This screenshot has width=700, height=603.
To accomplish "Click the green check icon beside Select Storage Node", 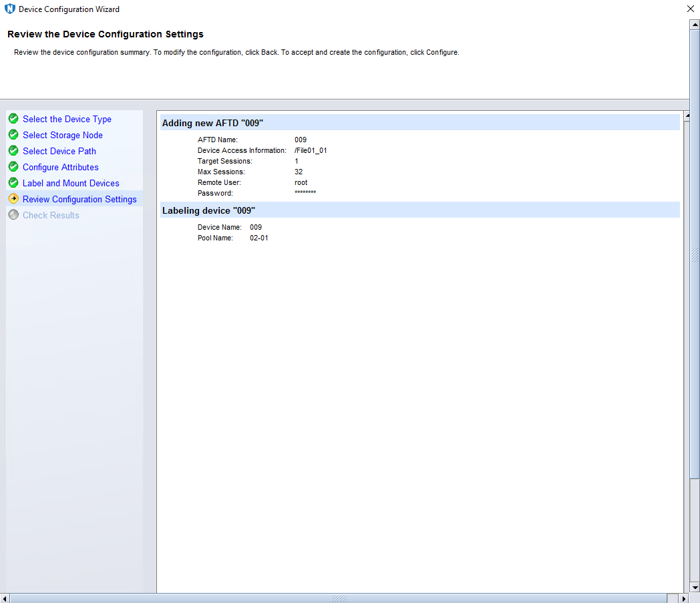I will (x=13, y=135).
